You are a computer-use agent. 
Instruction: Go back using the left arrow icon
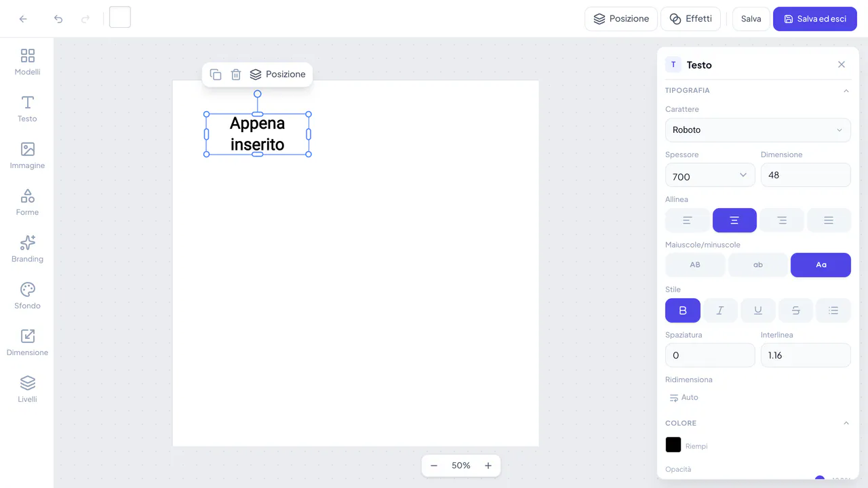(23, 19)
